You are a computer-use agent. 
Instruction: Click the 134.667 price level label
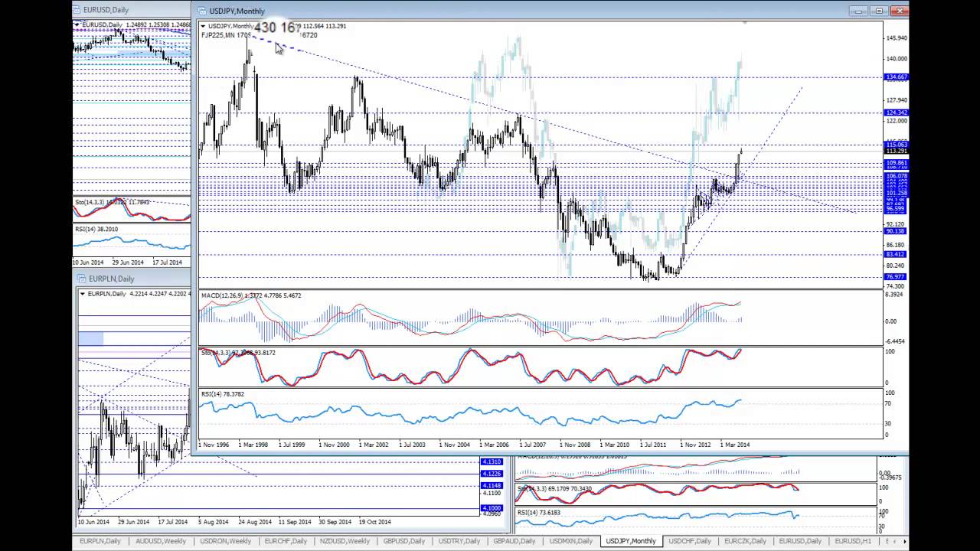pyautogui.click(x=896, y=77)
